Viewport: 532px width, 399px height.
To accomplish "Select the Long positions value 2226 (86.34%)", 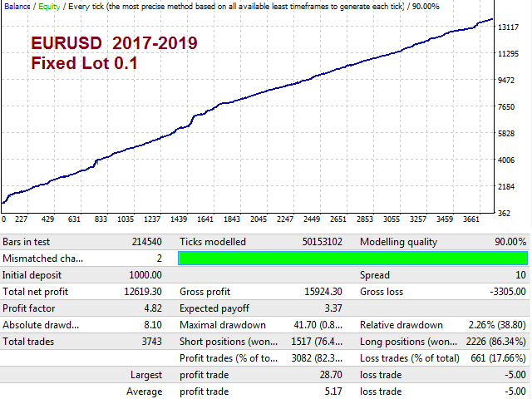I will [x=495, y=342].
